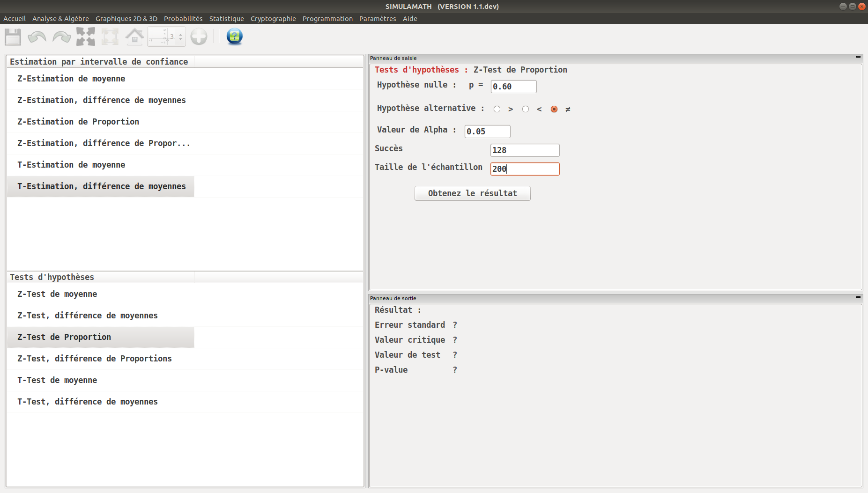868x493 pixels.
Task: Open help via the blue question mark icon
Action: 234,37
